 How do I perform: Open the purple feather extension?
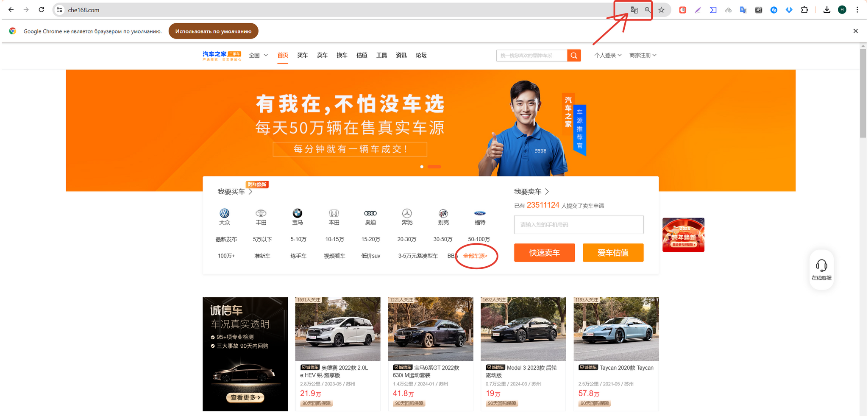point(698,10)
